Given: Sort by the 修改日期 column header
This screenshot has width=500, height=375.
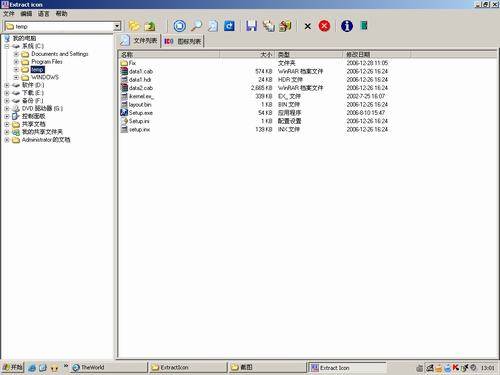Looking at the screenshot, I should (x=377, y=54).
